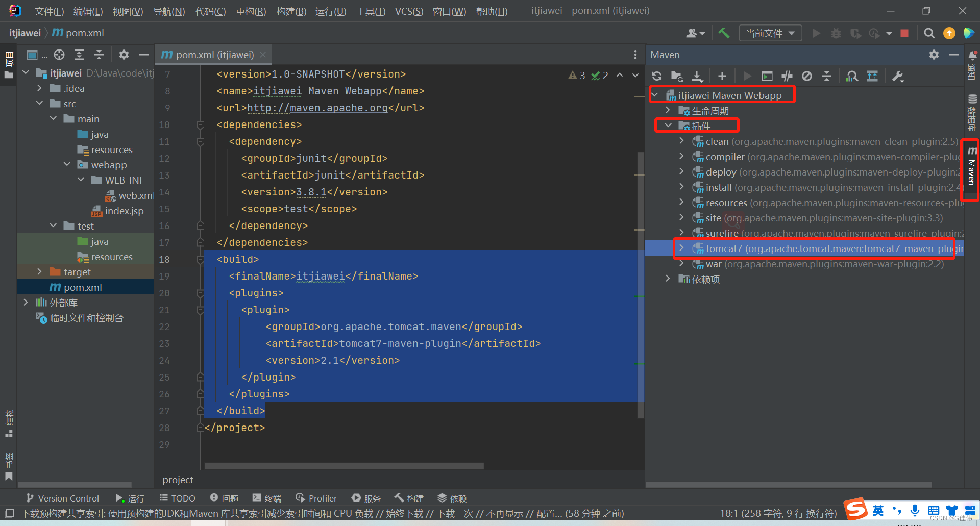The image size is (980, 526).
Task: Go to next highlighted error arrow
Action: tap(635, 75)
